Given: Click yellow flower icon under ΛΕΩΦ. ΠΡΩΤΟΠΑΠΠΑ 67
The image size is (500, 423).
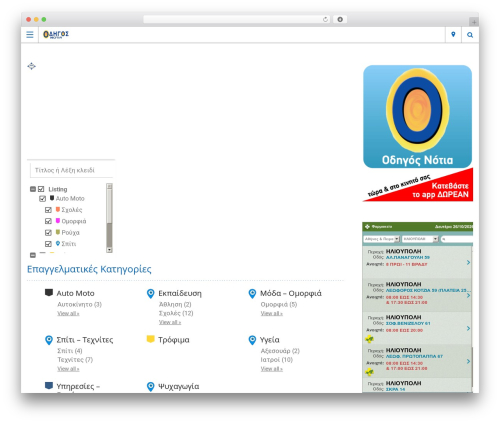Looking at the screenshot, I should pos(369,372).
